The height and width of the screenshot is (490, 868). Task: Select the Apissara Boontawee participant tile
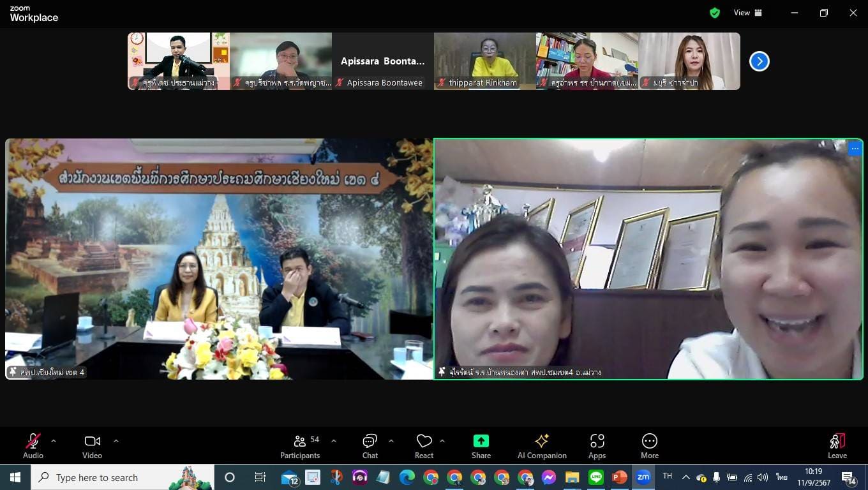pos(382,61)
